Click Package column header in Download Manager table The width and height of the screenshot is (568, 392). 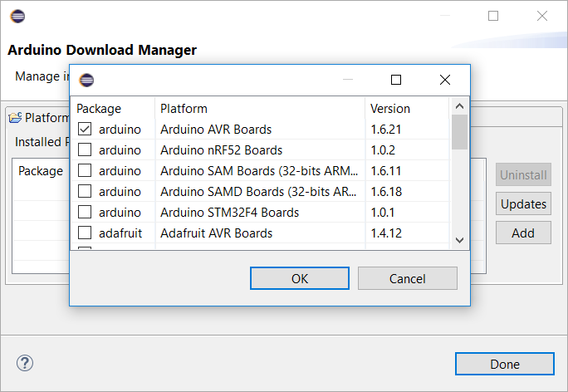41,170
